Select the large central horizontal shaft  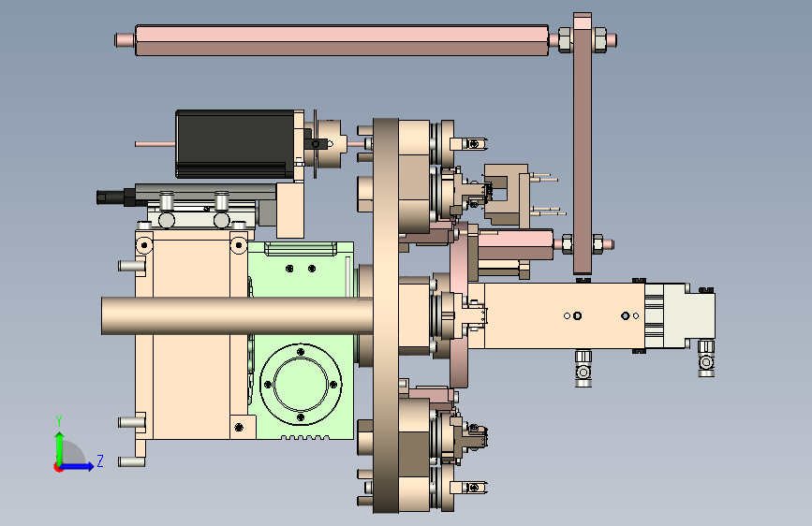pos(237,315)
